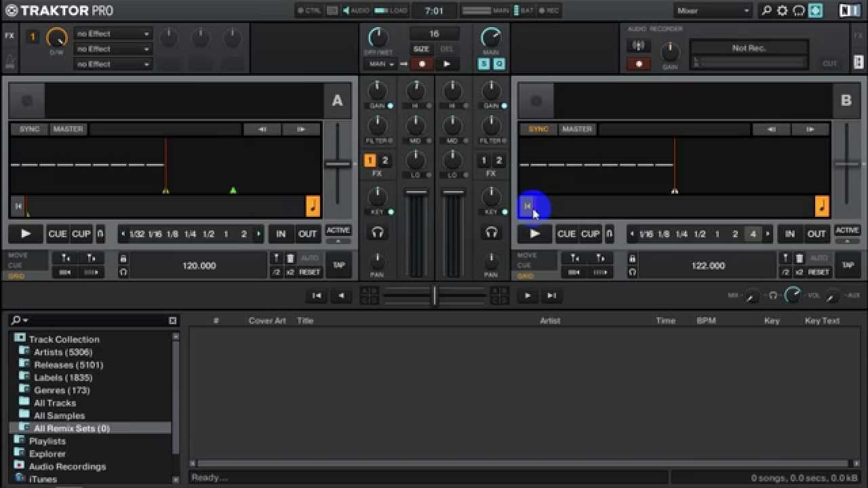Click Deck B headphone cue icon in mixer
Image resolution: width=868 pixels, height=488 pixels.
point(492,232)
